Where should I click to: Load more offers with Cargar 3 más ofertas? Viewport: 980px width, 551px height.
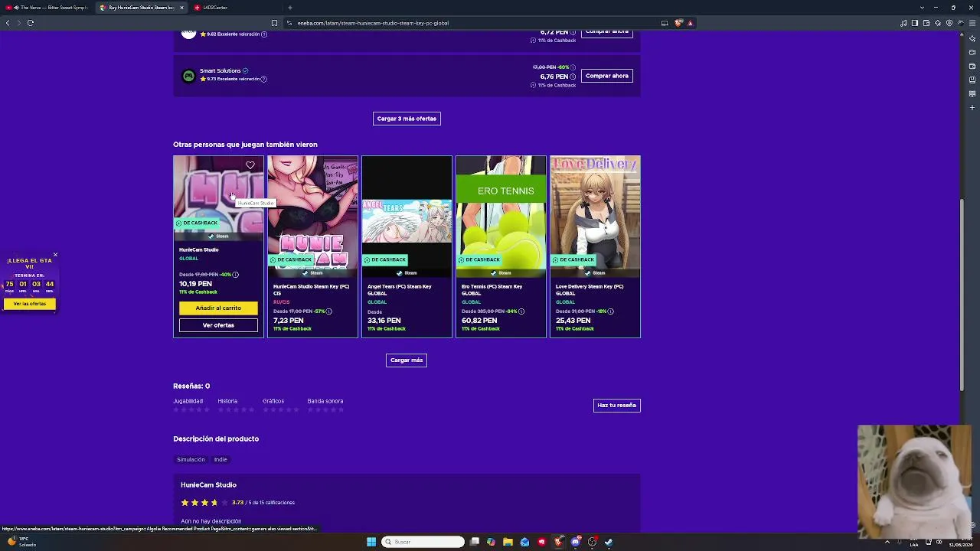(407, 119)
